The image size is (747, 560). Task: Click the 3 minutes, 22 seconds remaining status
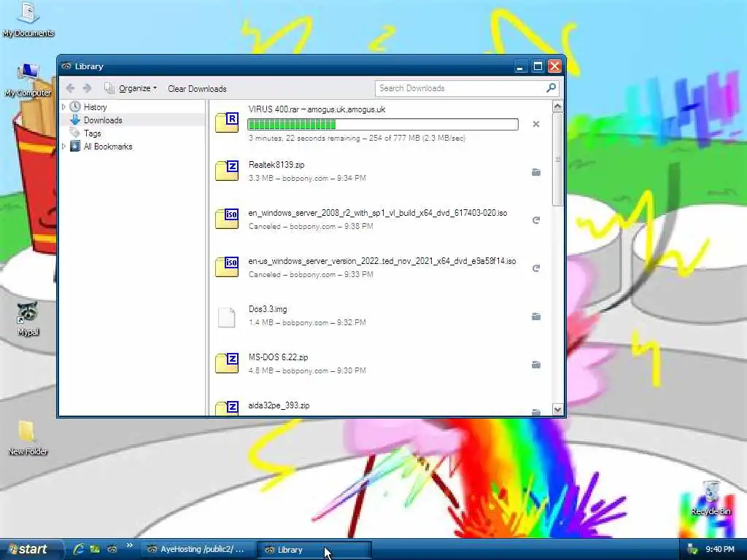click(x=357, y=138)
